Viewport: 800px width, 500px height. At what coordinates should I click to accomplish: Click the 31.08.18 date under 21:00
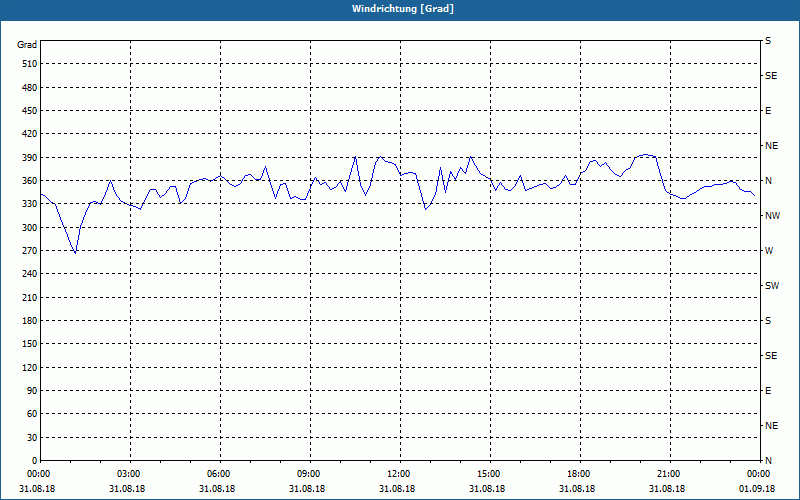(x=667, y=489)
